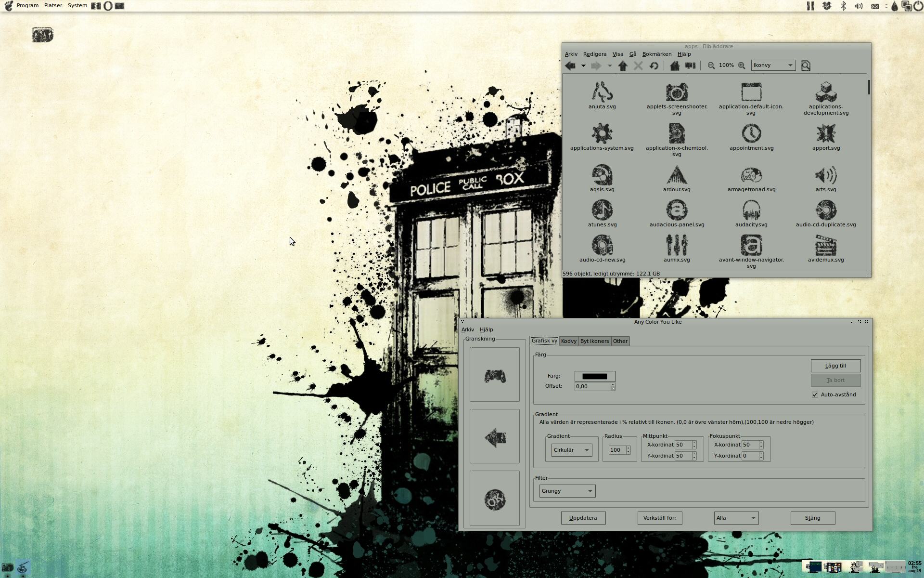Click the Mittpunkt Y-kordinat input field
The image size is (924, 578).
coord(682,456)
